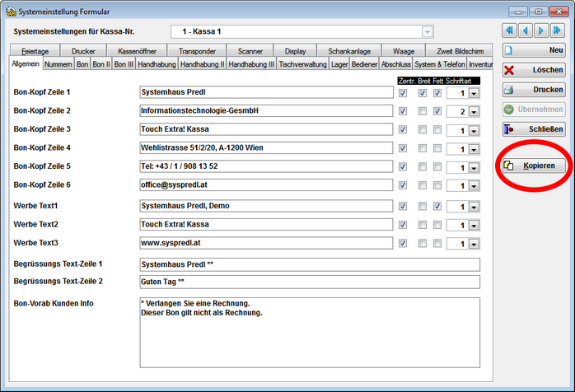Click into Begrüssungs Text-Zeile 1 field
This screenshot has height=392, width=575.
[x=310, y=264]
